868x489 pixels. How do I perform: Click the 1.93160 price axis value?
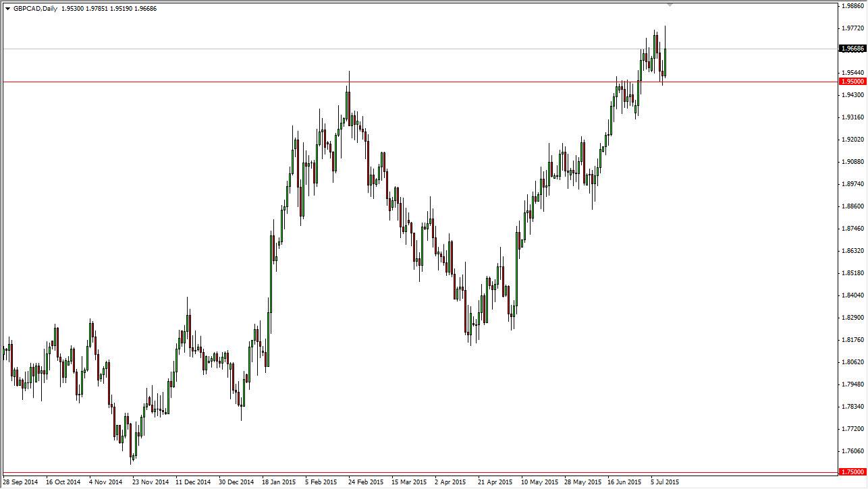pyautogui.click(x=852, y=117)
